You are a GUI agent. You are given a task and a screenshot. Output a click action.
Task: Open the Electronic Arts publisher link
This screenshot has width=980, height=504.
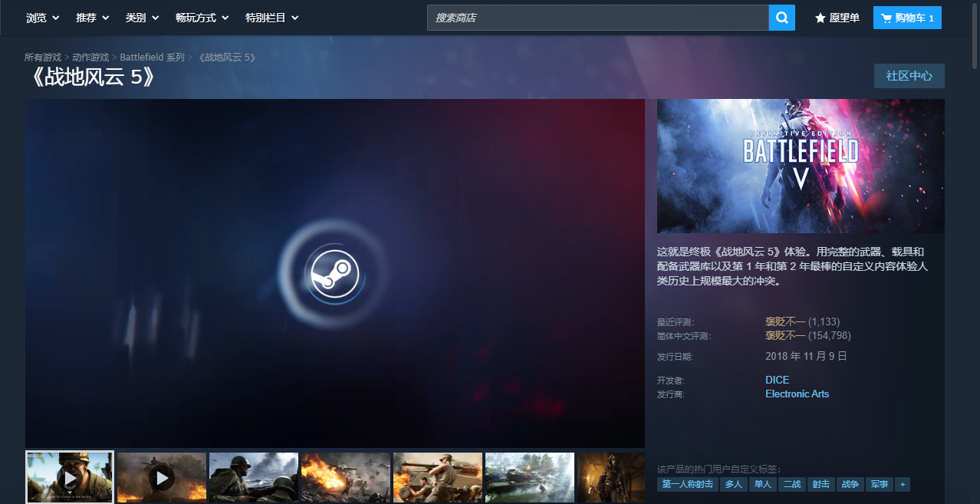coord(797,394)
